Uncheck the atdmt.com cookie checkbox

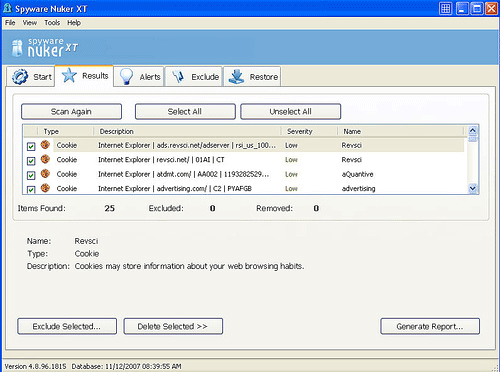[31, 175]
